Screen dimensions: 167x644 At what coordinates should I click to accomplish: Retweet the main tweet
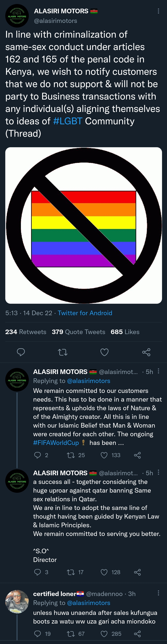(x=63, y=352)
